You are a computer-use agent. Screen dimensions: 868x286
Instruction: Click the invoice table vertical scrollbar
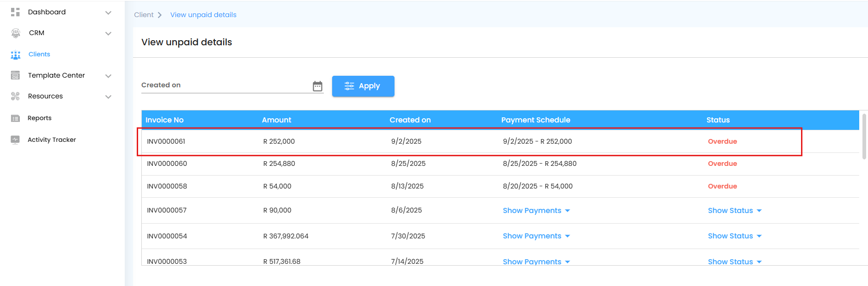point(864,137)
